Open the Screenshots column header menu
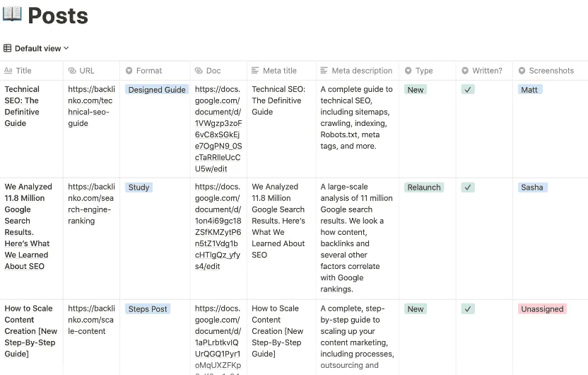 [550, 71]
